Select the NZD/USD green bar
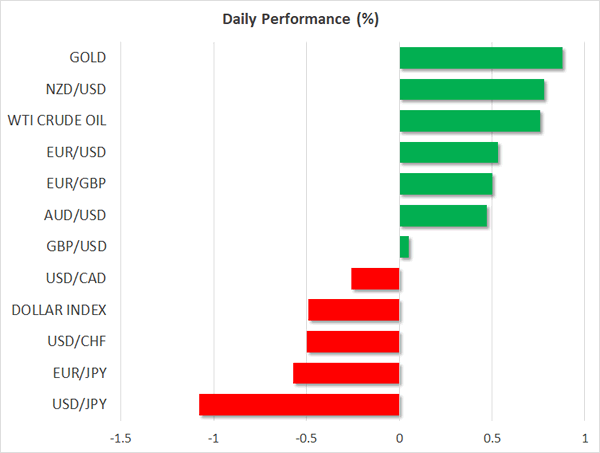The height and width of the screenshot is (453, 600). pos(471,90)
